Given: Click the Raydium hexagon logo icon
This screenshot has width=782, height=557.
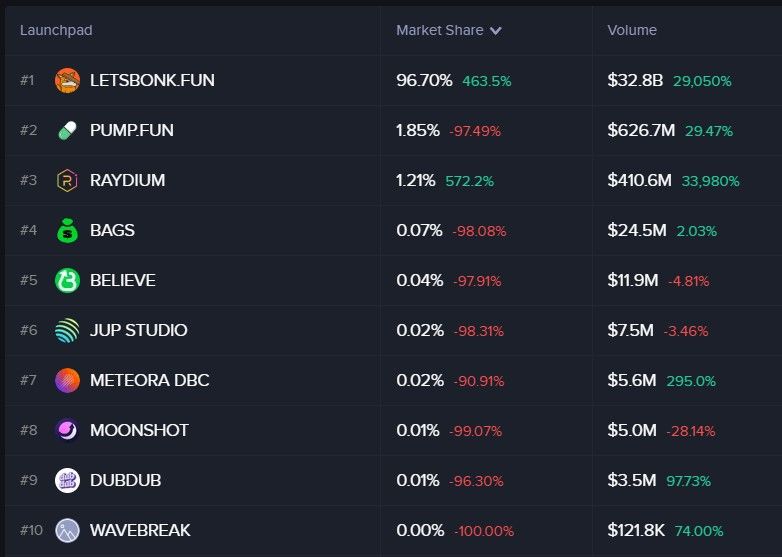Looking at the screenshot, I should (67, 180).
